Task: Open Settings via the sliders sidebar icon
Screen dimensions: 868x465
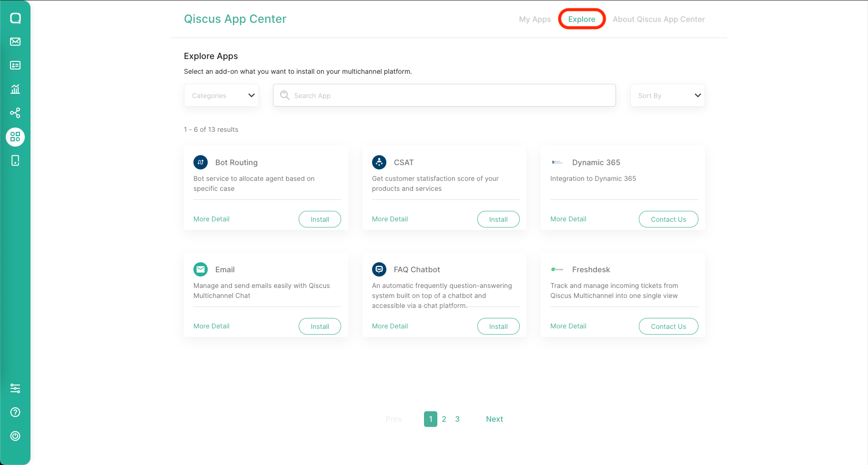Action: pos(15,388)
